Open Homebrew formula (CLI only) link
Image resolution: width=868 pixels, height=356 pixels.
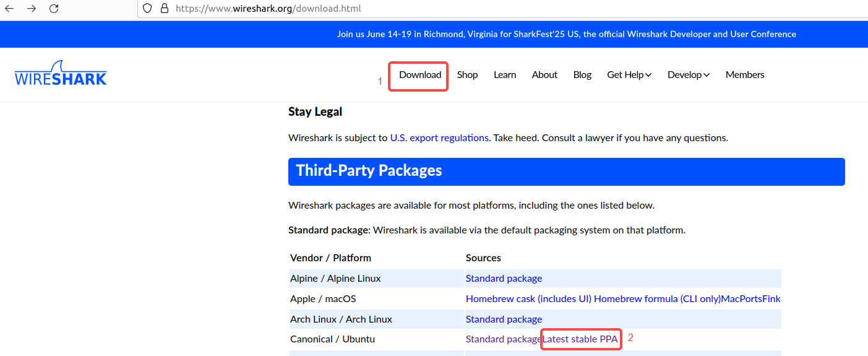[658, 299]
